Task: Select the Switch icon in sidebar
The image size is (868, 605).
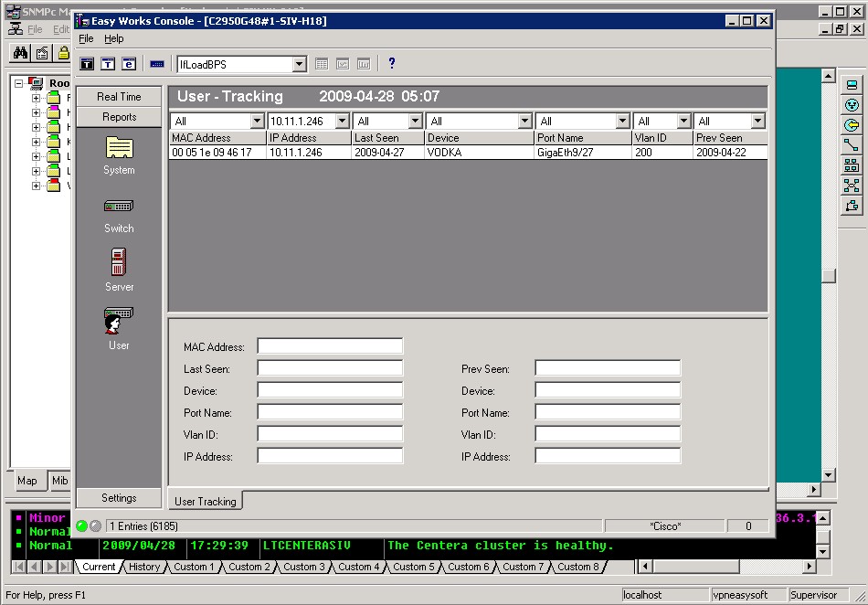Action: pos(119,207)
